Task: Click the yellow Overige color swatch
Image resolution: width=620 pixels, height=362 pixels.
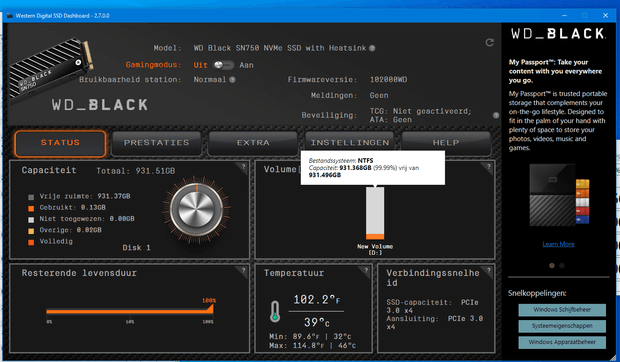Action: pos(31,231)
